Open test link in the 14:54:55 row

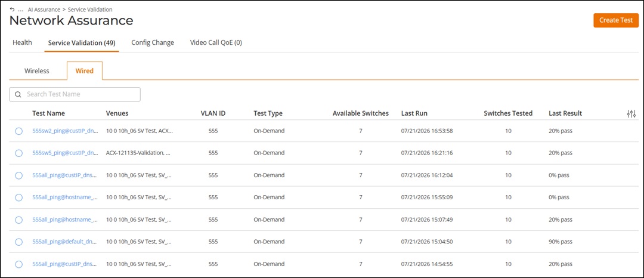[66, 264]
